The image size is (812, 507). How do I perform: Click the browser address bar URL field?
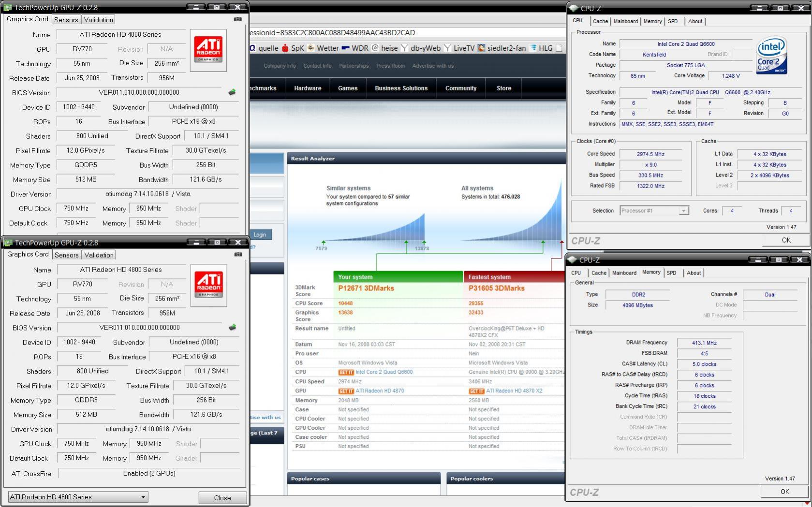click(x=407, y=33)
